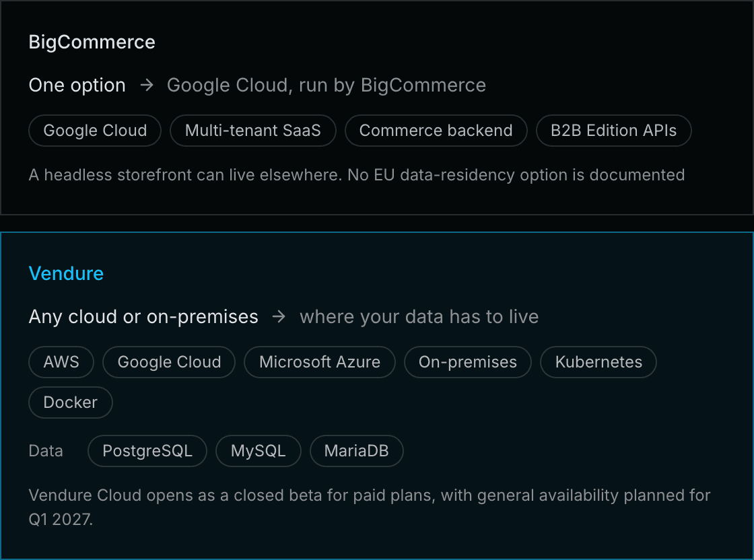Click 'Any cloud or on-premises' label
The height and width of the screenshot is (560, 754).
coord(143,317)
